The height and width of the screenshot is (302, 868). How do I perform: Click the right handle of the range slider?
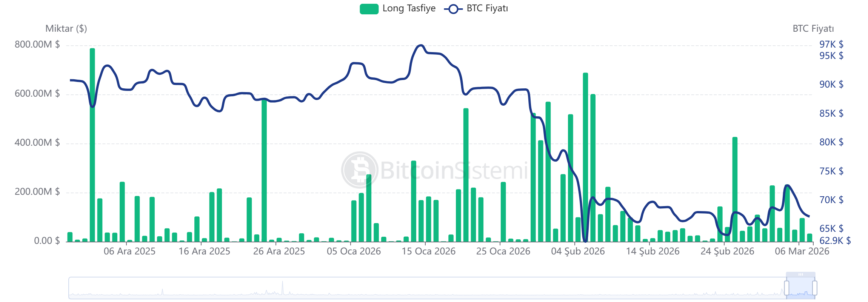(x=815, y=288)
